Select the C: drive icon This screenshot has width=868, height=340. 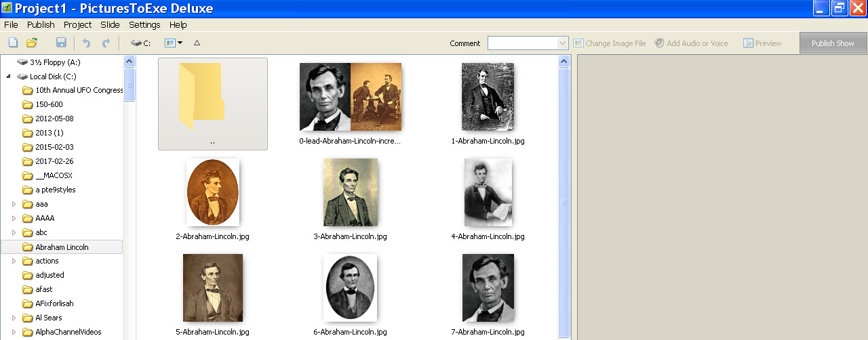pyautogui.click(x=140, y=43)
